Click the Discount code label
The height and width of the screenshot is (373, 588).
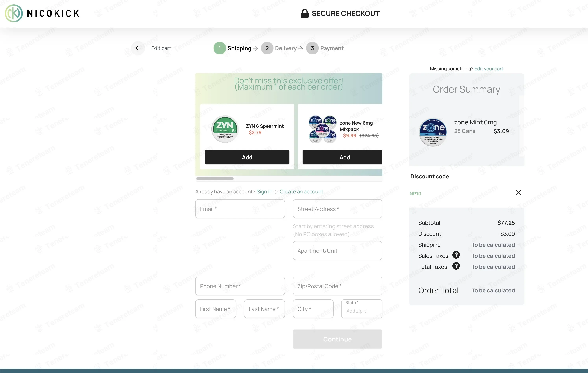coord(430,176)
